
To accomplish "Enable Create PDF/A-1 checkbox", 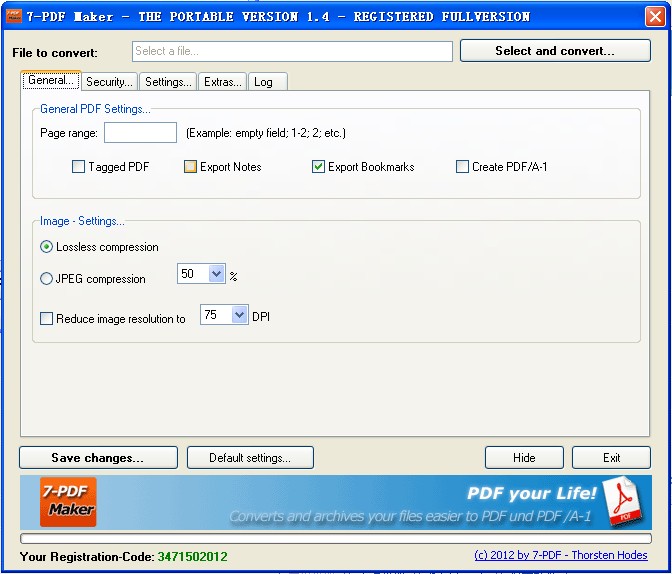I will click(462, 166).
